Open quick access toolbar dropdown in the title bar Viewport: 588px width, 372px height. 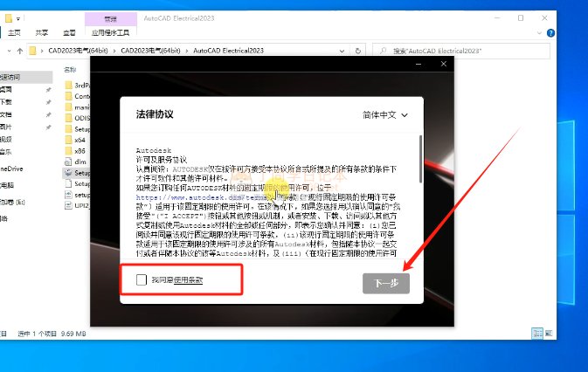click(18, 18)
